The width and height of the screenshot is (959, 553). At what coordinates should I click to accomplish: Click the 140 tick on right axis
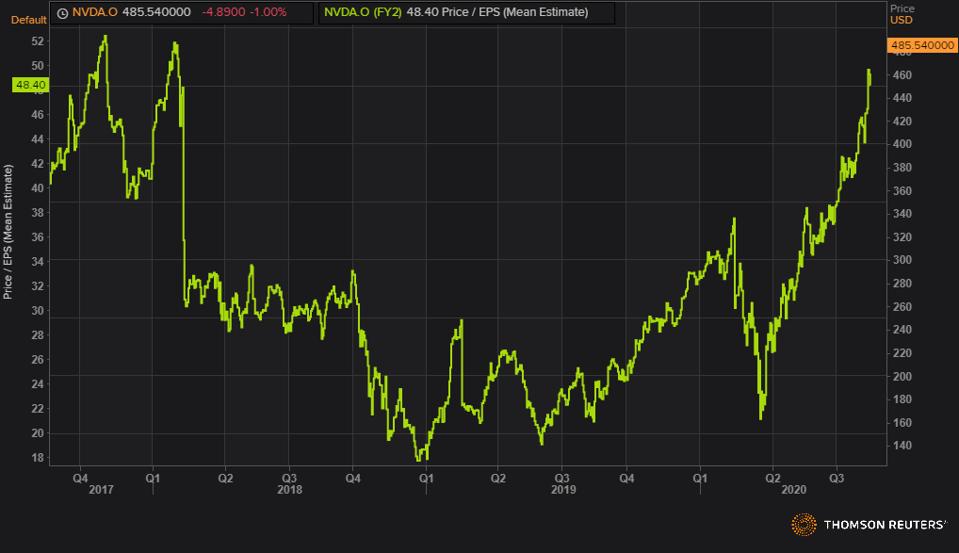click(902, 446)
